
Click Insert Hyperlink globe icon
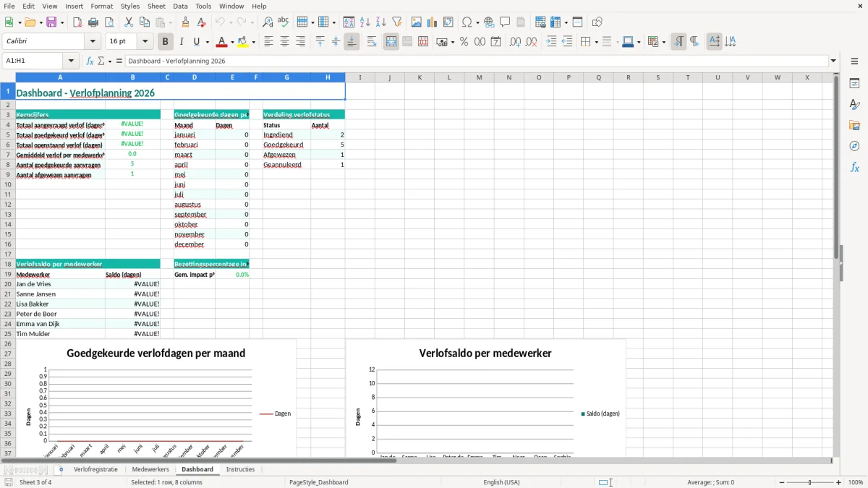489,22
